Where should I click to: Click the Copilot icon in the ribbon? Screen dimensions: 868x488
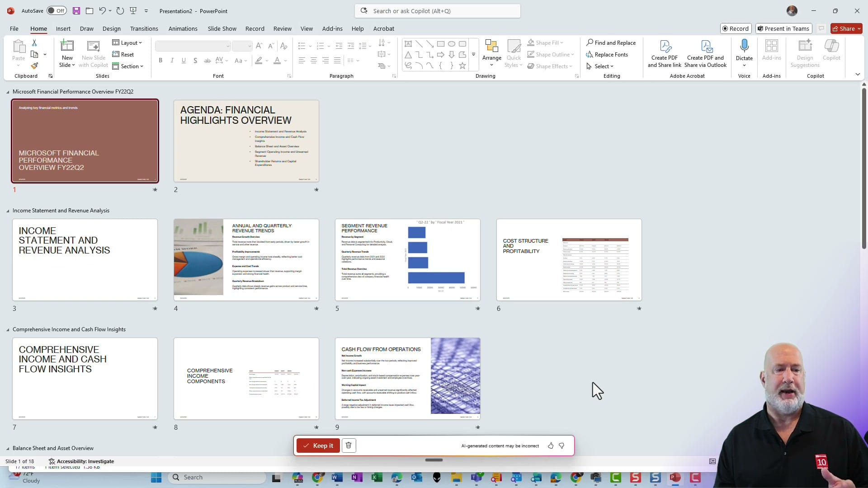831,50
